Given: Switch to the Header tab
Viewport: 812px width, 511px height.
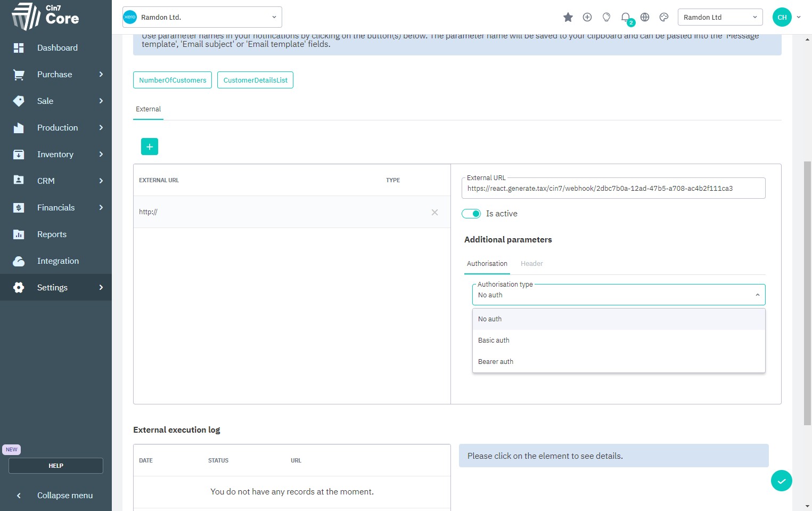Looking at the screenshot, I should coord(531,264).
